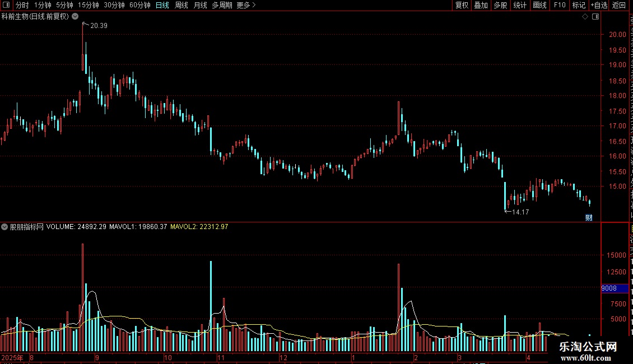
Task: Click the 股朋指标网 indicator name
Action: [27, 227]
